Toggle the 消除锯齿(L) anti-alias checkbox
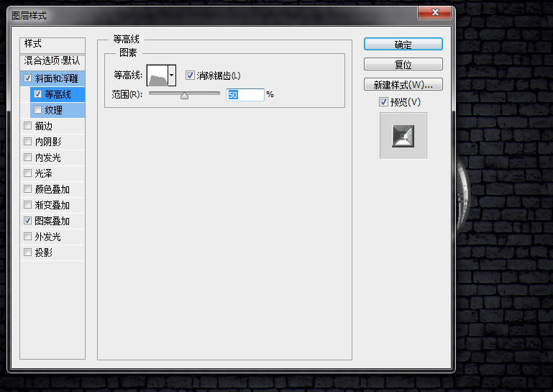This screenshot has width=553, height=392. (x=190, y=75)
